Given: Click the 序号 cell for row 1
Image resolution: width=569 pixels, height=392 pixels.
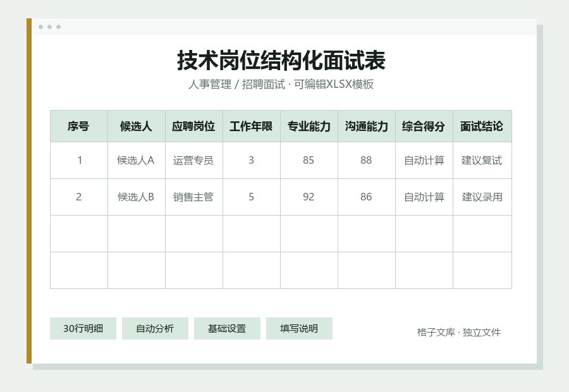Looking at the screenshot, I should click(x=79, y=160).
